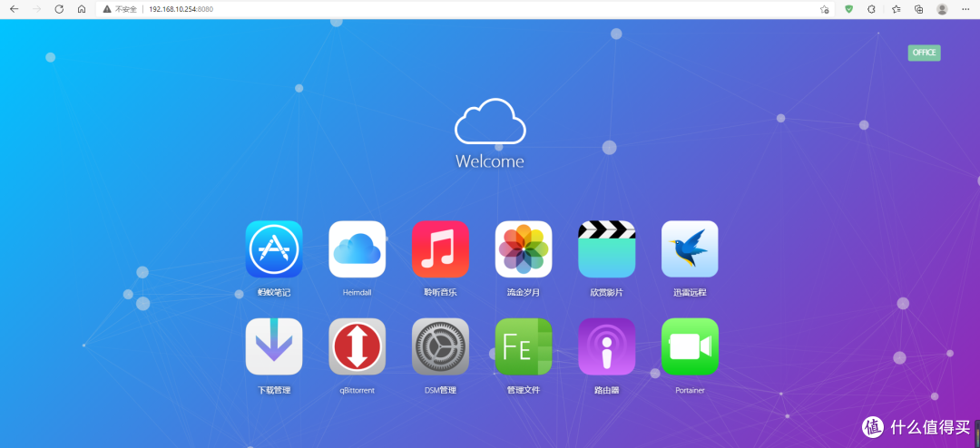Open the 管理文件 green FE icon
Image resolution: width=980 pixels, height=448 pixels.
click(x=524, y=346)
